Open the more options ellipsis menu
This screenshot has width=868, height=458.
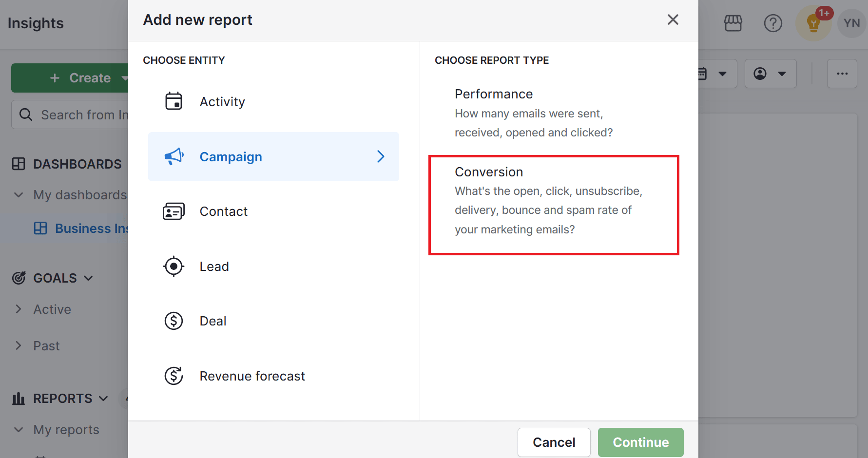[x=842, y=74]
